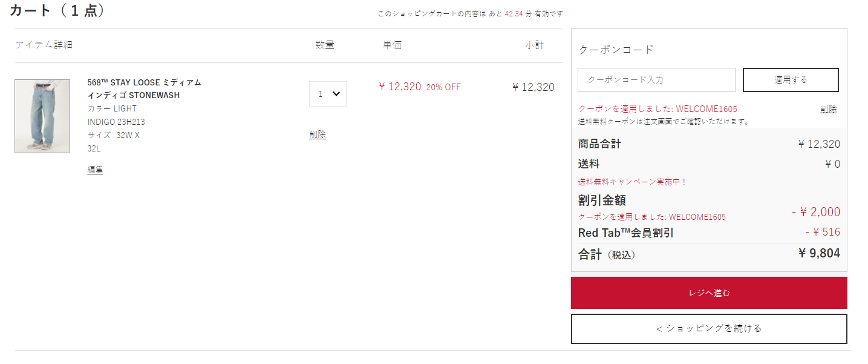Focus the クーポンコード入力 text field
Image resolution: width=868 pixels, height=364 pixels.
[656, 80]
